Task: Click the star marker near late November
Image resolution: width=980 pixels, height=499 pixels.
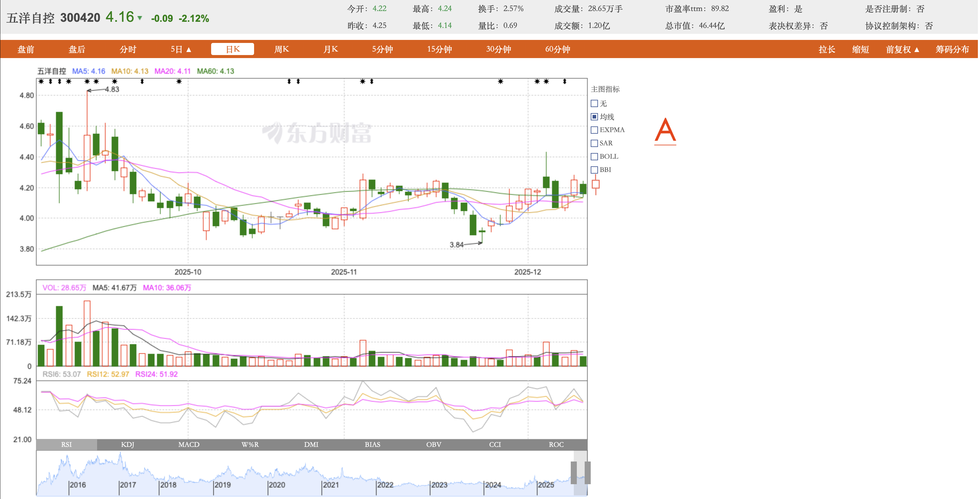Action: pos(501,81)
